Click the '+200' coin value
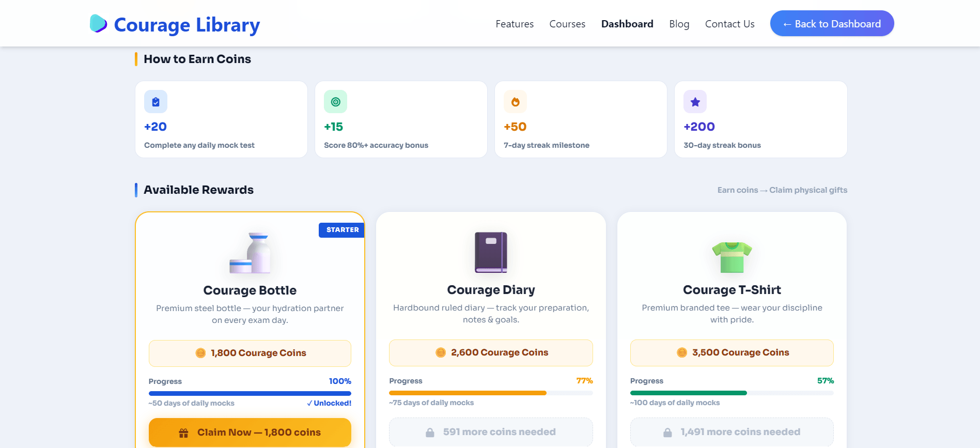Viewport: 980px width, 448px height. click(x=699, y=127)
